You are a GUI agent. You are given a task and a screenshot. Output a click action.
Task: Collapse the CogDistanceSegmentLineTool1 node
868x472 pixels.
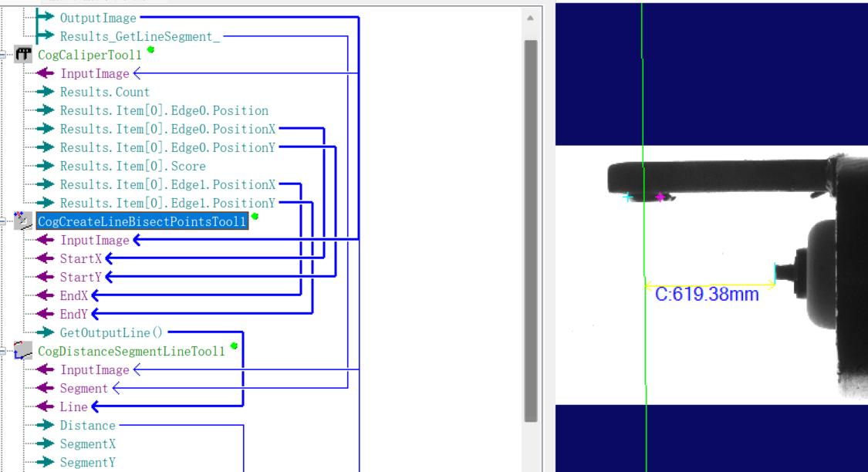tap(3, 351)
